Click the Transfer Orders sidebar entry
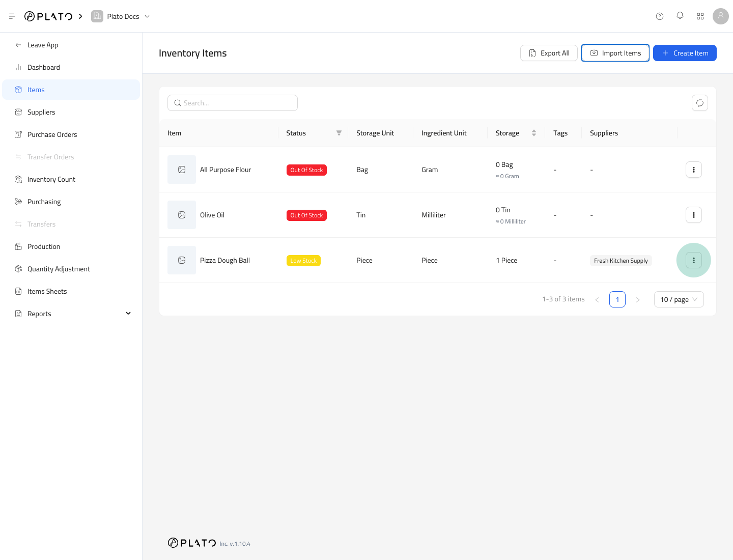 pos(71,157)
